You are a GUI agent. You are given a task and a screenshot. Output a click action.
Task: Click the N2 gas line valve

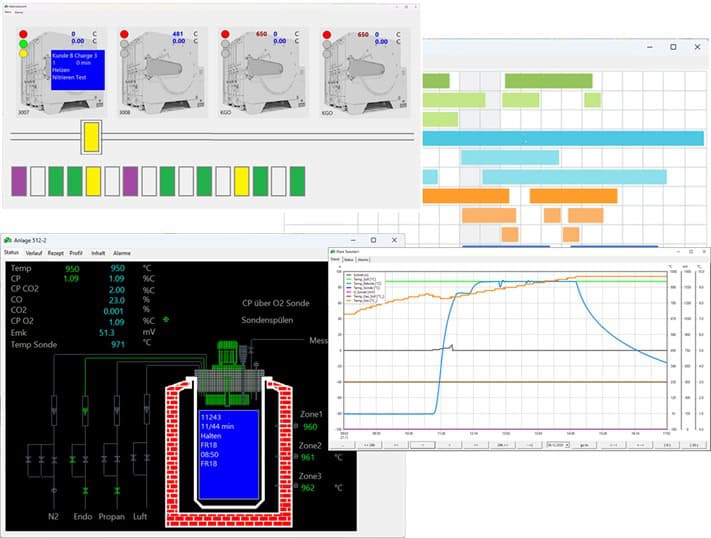pyautogui.click(x=54, y=459)
